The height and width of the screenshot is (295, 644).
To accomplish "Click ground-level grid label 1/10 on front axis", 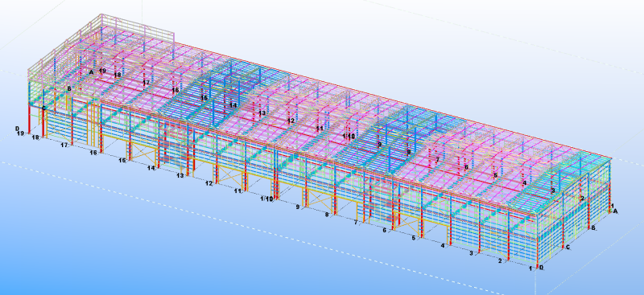I will pyautogui.click(x=267, y=199).
